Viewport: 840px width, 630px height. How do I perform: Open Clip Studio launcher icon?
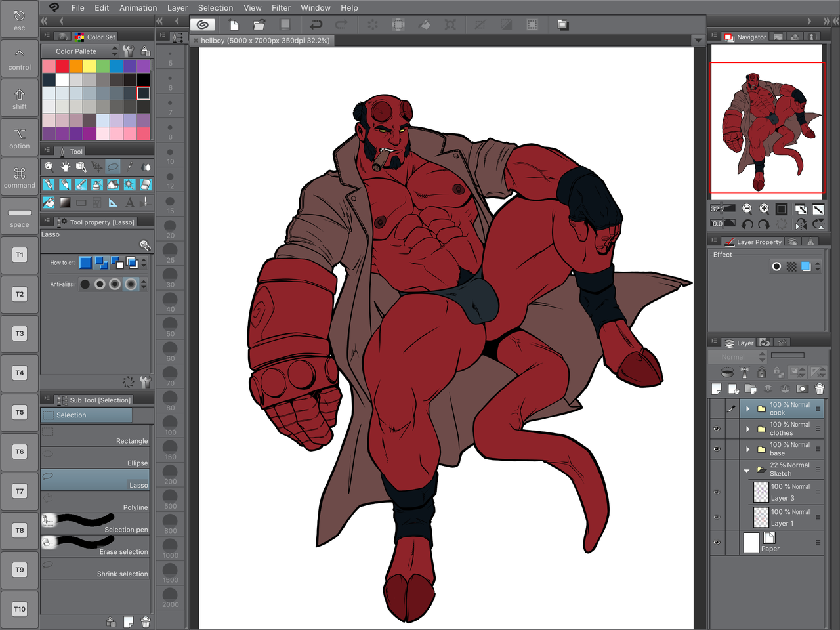[x=203, y=25]
